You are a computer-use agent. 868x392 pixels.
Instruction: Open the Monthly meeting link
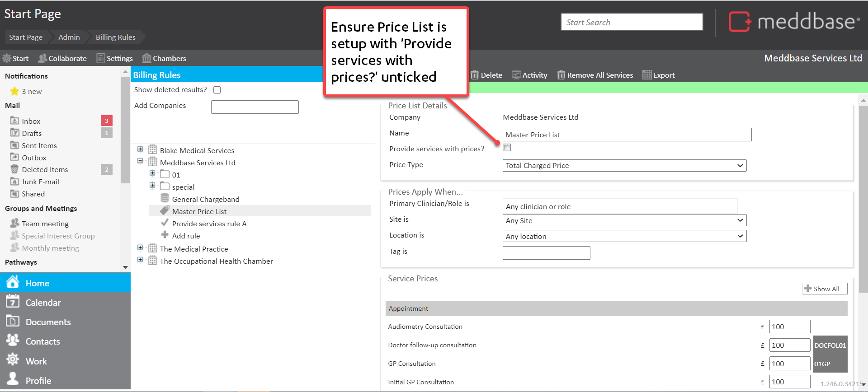coord(50,248)
